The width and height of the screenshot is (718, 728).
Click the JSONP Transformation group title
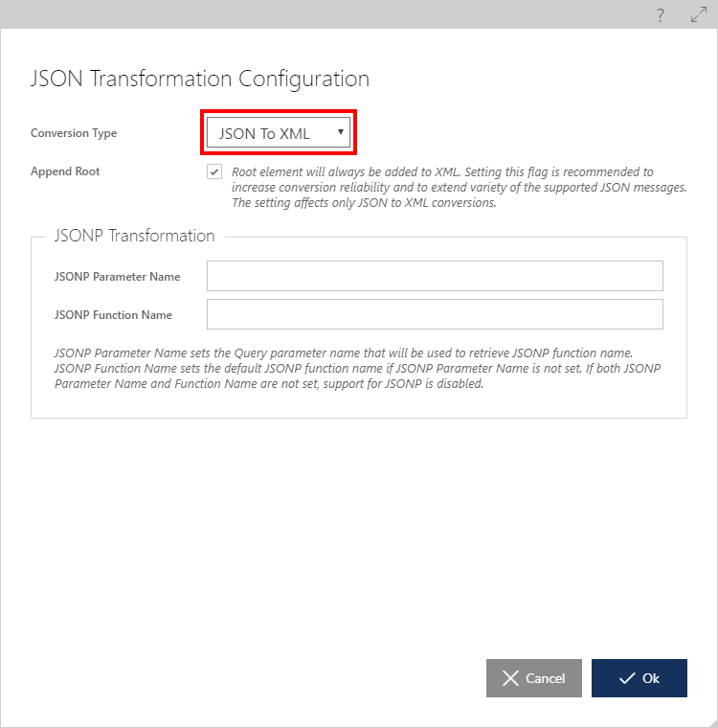[x=135, y=236]
